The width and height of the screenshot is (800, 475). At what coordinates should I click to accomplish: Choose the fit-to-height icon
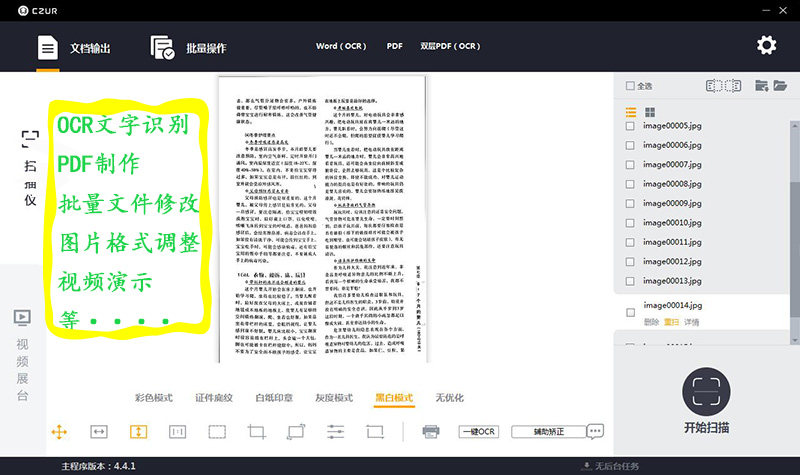138,432
